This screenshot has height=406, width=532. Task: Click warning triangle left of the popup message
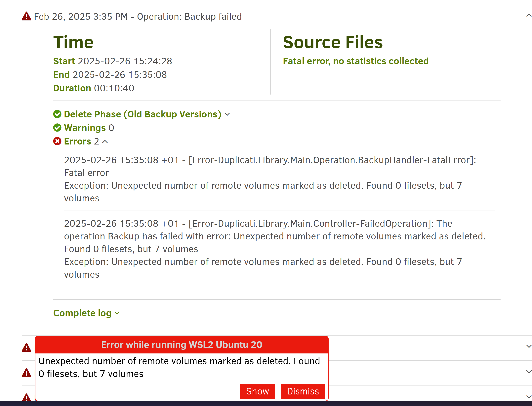point(26,373)
